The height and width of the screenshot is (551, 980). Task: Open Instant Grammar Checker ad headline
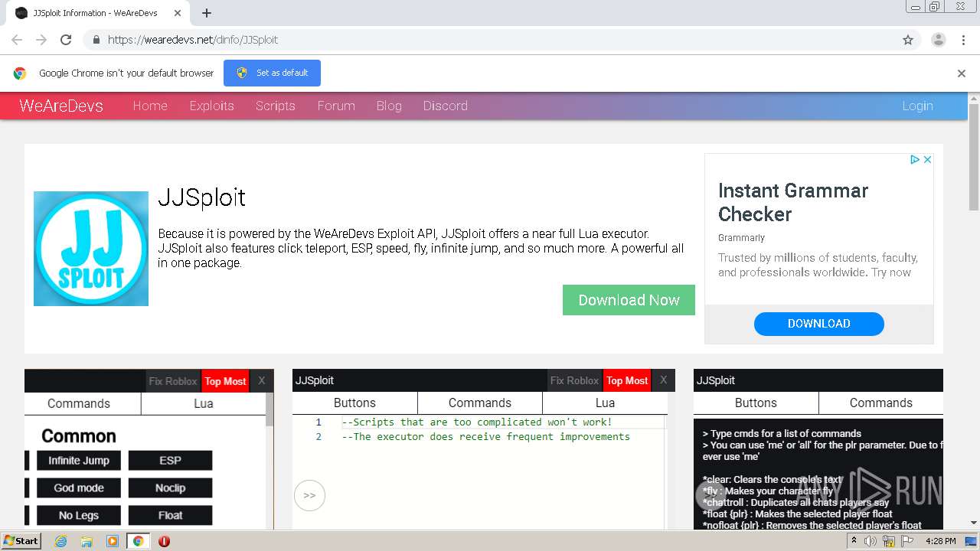793,202
